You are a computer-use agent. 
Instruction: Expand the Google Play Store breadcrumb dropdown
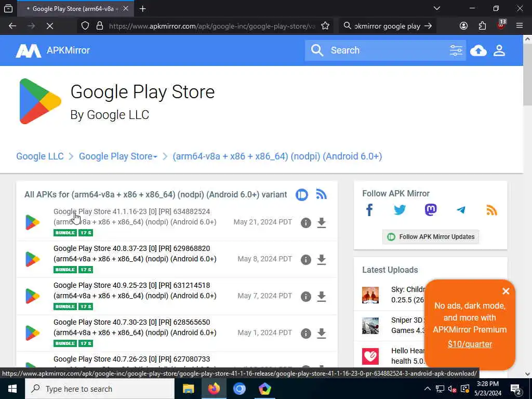click(118, 156)
